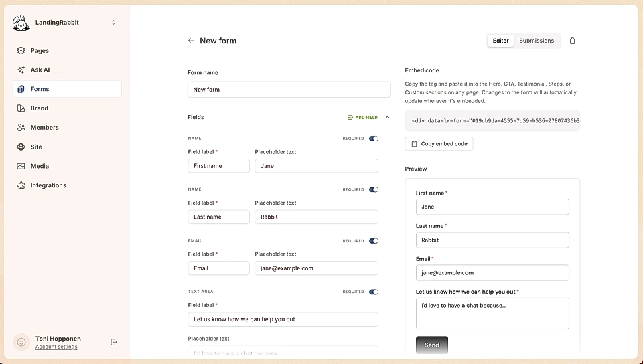Click the 'EMAIL' field type label
This screenshot has width=643, height=364.
[195, 240]
